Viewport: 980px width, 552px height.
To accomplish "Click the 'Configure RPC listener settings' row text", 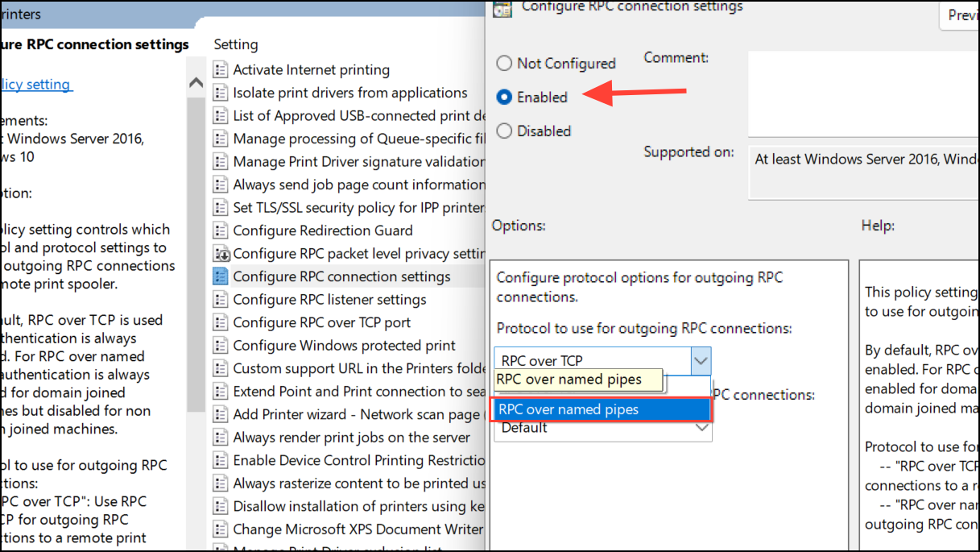I will tap(330, 300).
